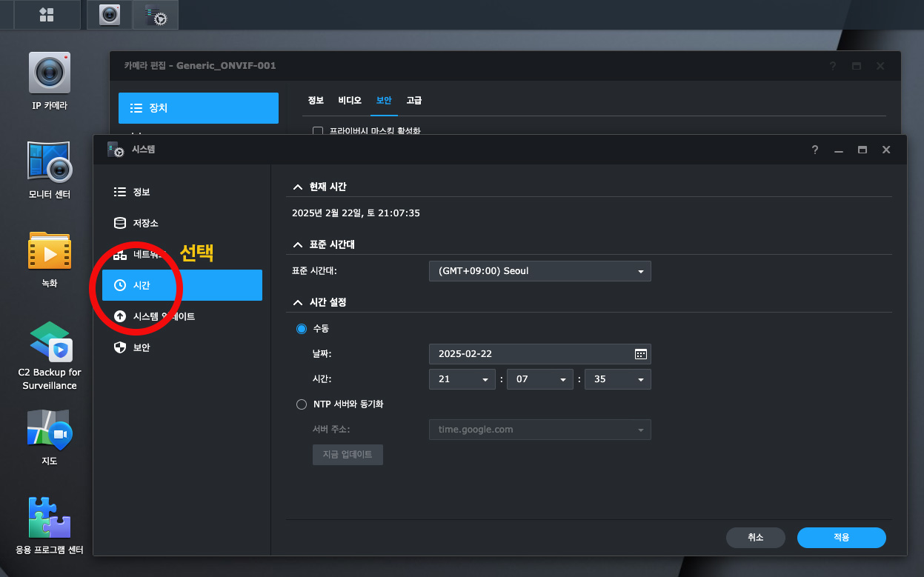Select the 수동 manual time radio button
924x577 pixels.
(x=302, y=329)
